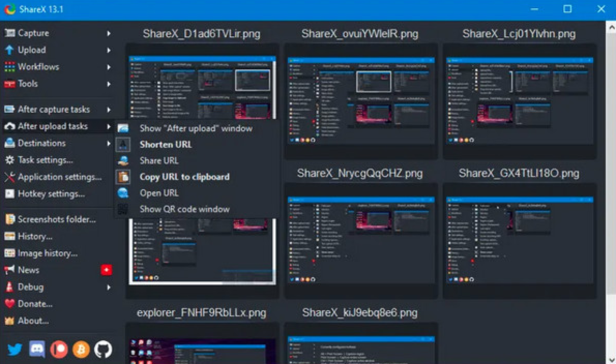
Task: Click the Donate heart icon
Action: (x=9, y=304)
